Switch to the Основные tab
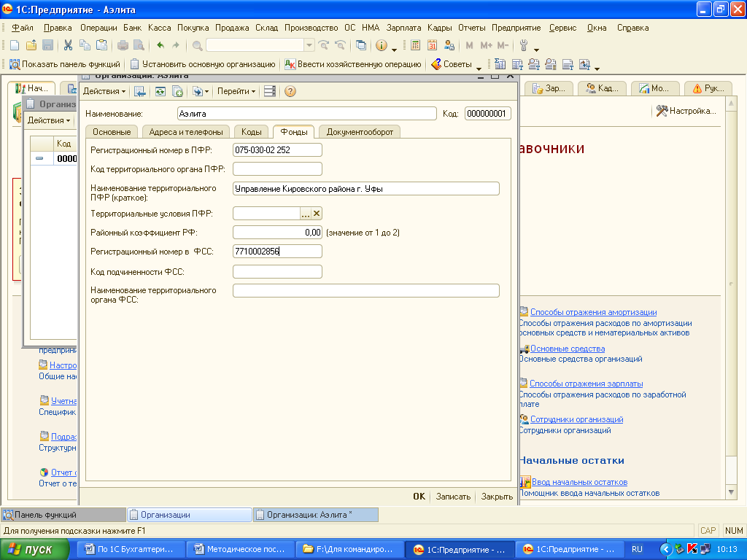This screenshot has width=747, height=560. click(112, 132)
